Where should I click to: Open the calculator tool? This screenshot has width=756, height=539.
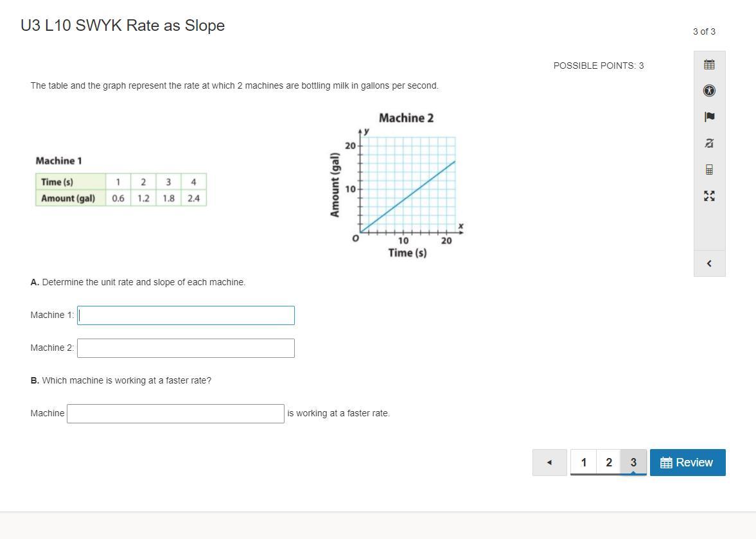[709, 170]
